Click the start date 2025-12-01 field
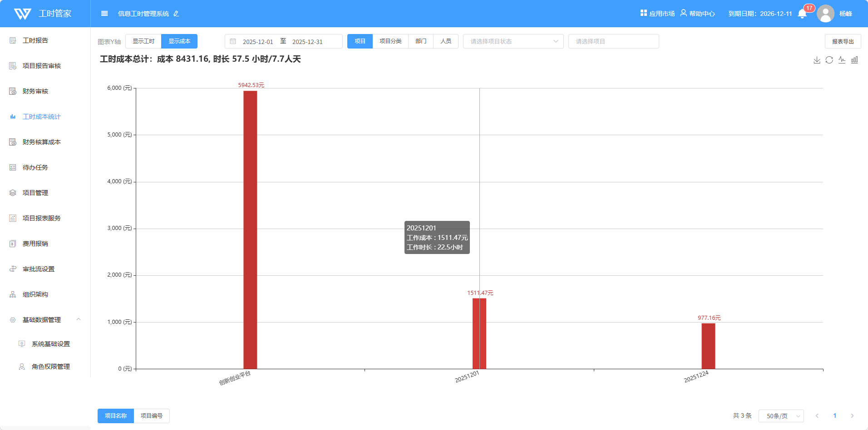Screen dimensions: 868x430 257,42
